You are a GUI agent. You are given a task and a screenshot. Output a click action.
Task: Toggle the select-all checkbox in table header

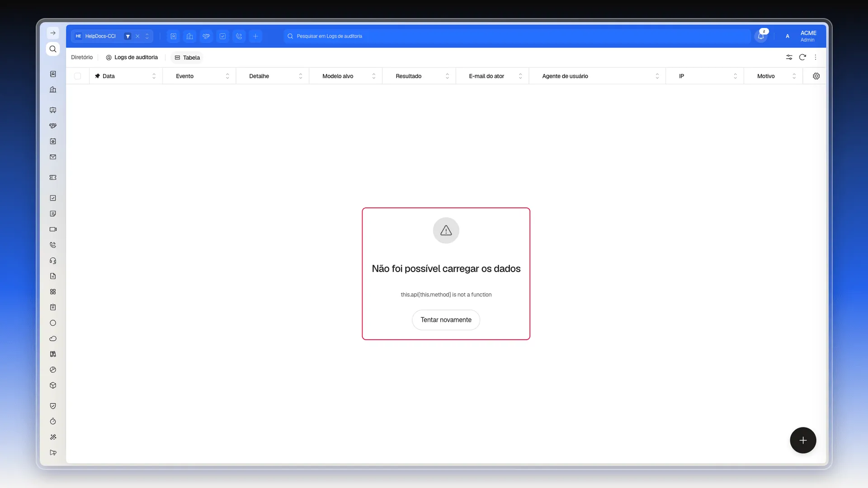pyautogui.click(x=78, y=76)
